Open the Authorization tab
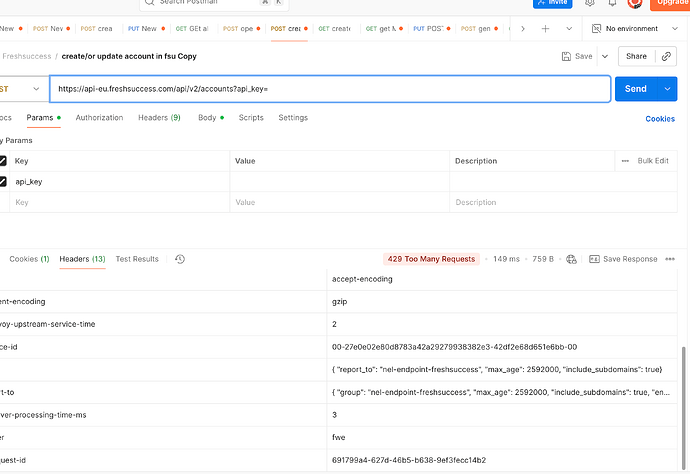 click(x=99, y=118)
